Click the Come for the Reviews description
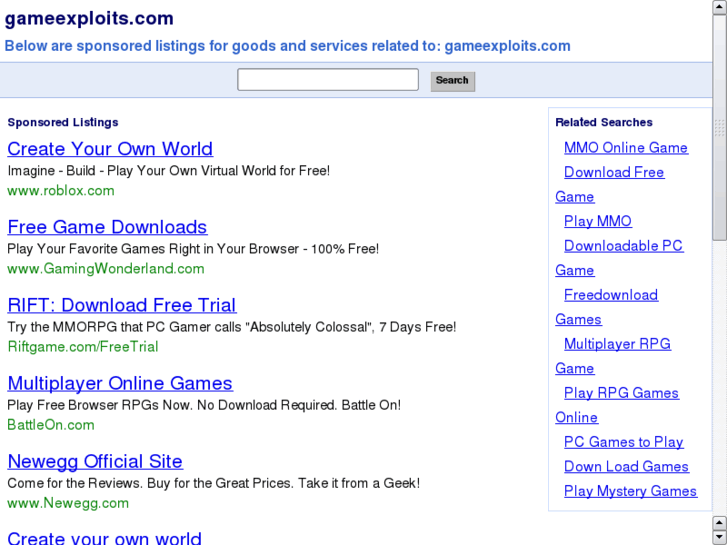This screenshot has width=727, height=545. tap(214, 483)
